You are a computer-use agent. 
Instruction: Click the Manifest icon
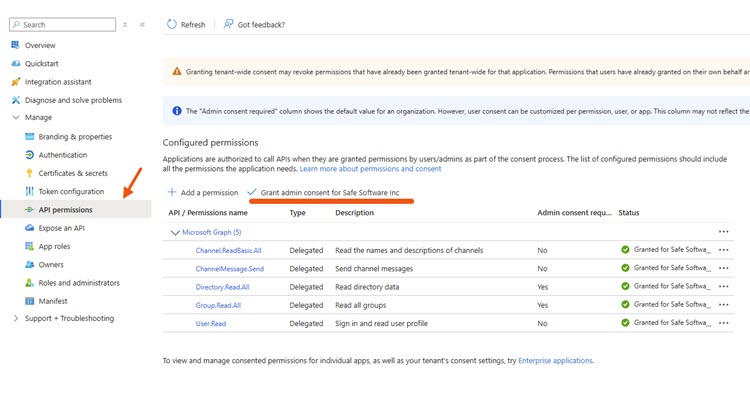click(30, 301)
